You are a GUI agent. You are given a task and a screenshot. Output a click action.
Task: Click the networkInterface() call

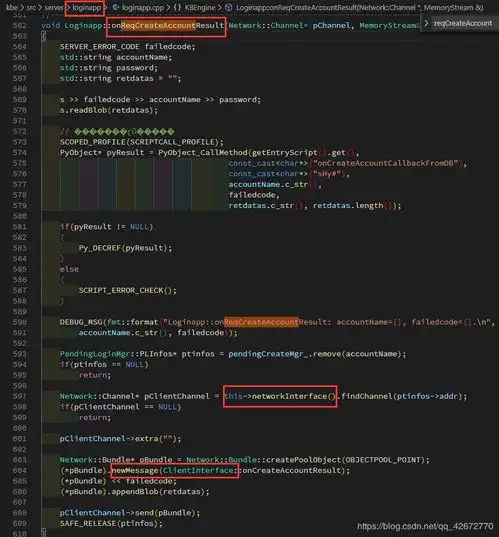(294, 396)
